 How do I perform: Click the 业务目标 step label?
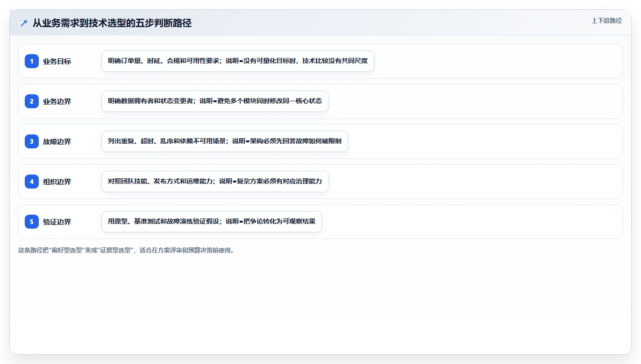click(x=57, y=61)
